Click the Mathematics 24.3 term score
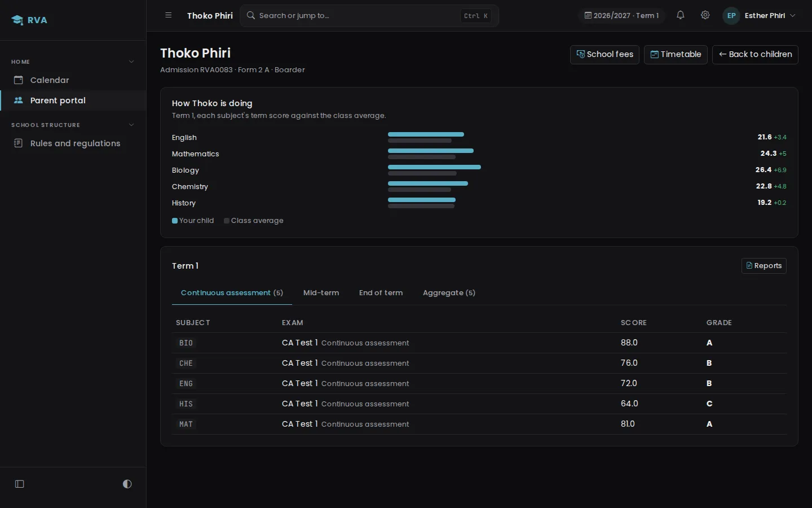Image resolution: width=812 pixels, height=508 pixels. point(769,154)
